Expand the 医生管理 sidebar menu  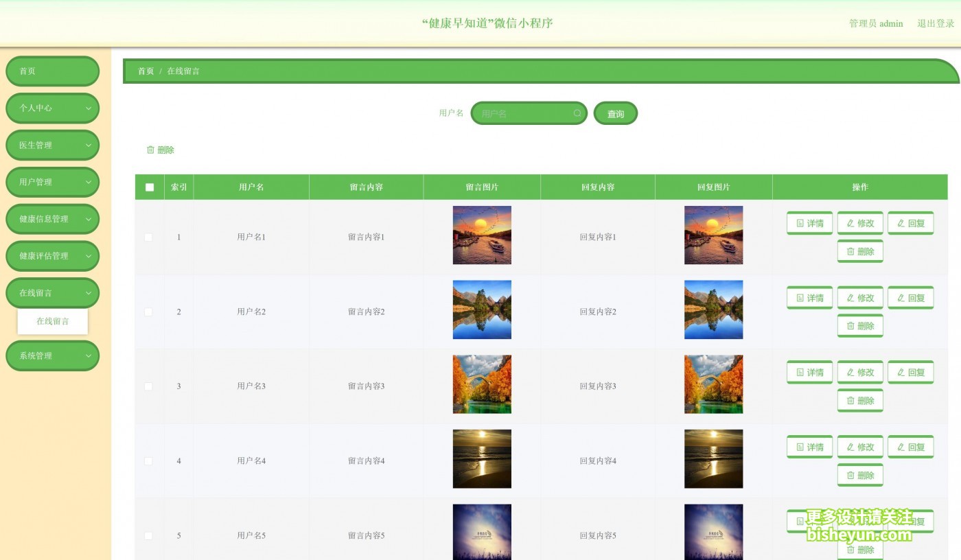tap(52, 145)
